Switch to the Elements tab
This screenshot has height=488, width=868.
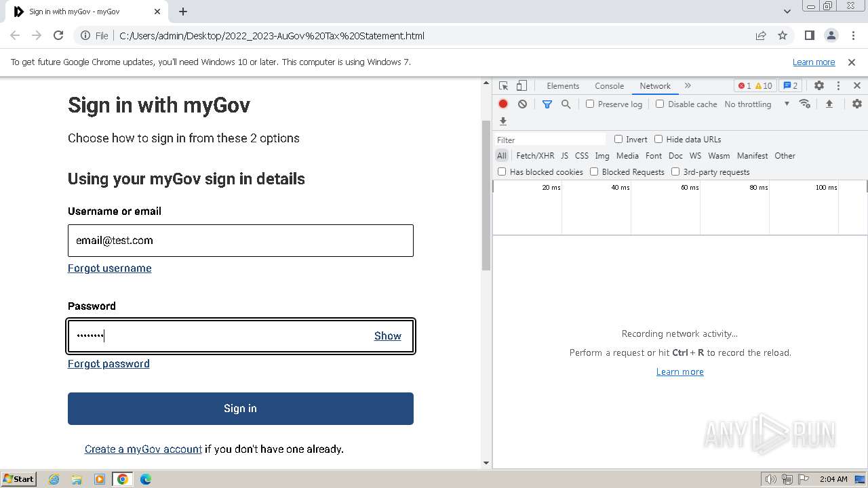pyautogui.click(x=563, y=85)
